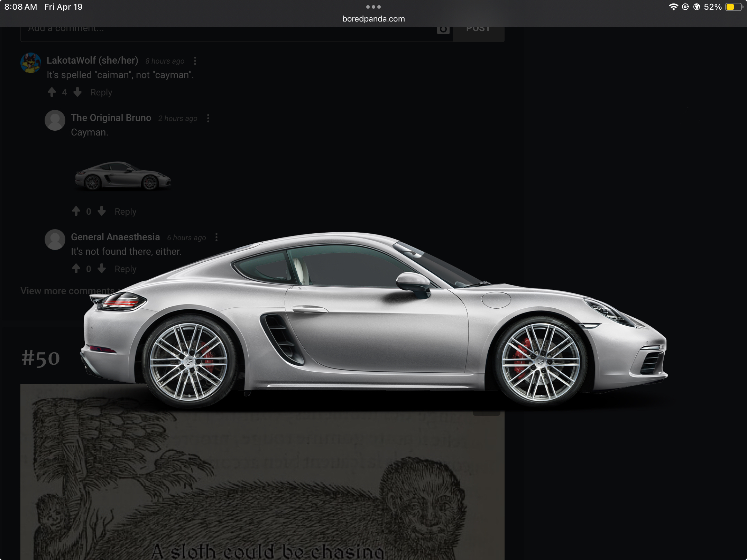The image size is (747, 560).
Task: Upvote LakotaWolf's comment
Action: coord(52,92)
